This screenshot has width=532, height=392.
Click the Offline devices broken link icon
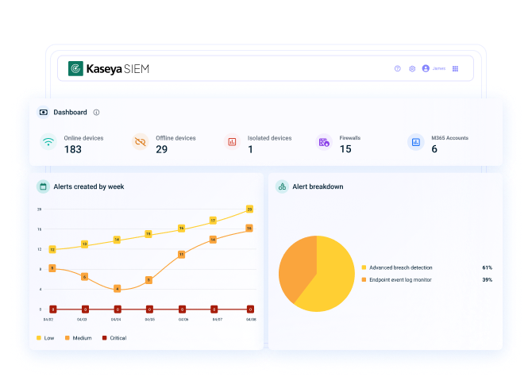click(x=140, y=142)
